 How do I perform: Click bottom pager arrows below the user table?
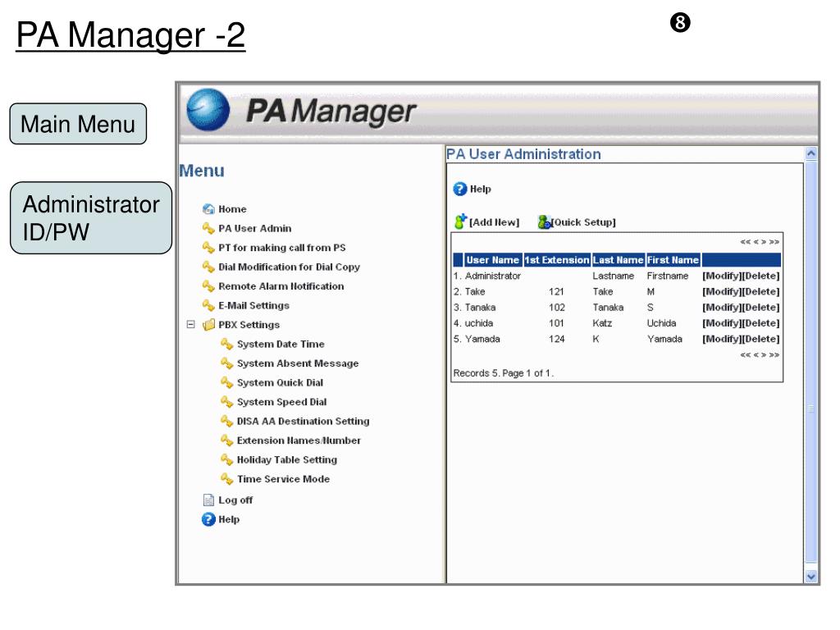point(760,355)
